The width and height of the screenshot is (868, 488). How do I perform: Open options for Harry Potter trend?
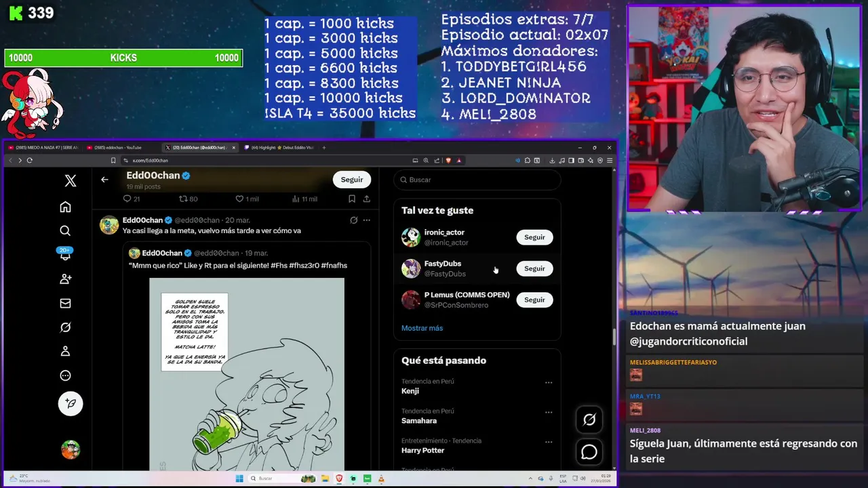tap(549, 442)
